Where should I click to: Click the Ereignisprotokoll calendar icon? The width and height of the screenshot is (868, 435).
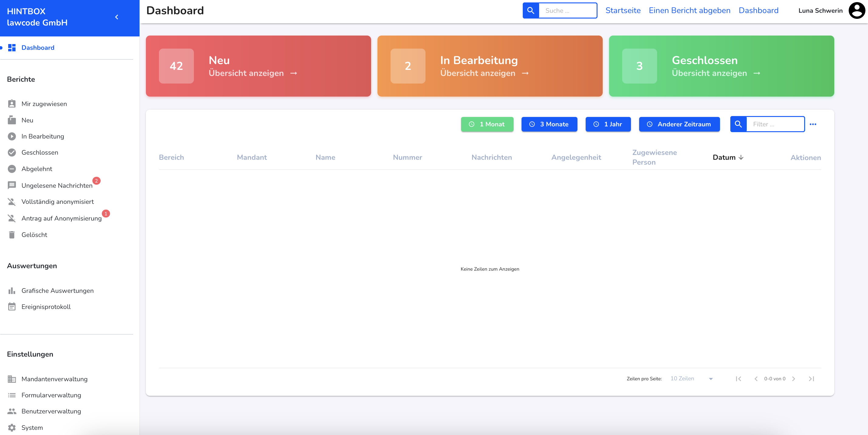pyautogui.click(x=12, y=307)
